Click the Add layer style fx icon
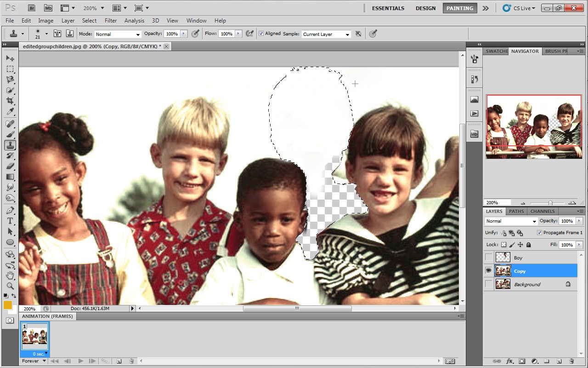This screenshot has width=588, height=368. tap(509, 361)
